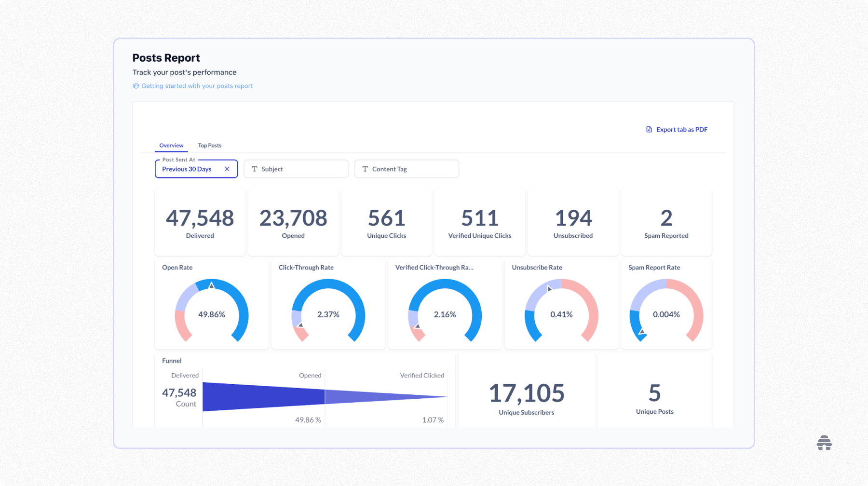Screen dimensions: 868x486
Task: Click the marker on the Unsubscribe Rate gauge
Action: point(549,289)
